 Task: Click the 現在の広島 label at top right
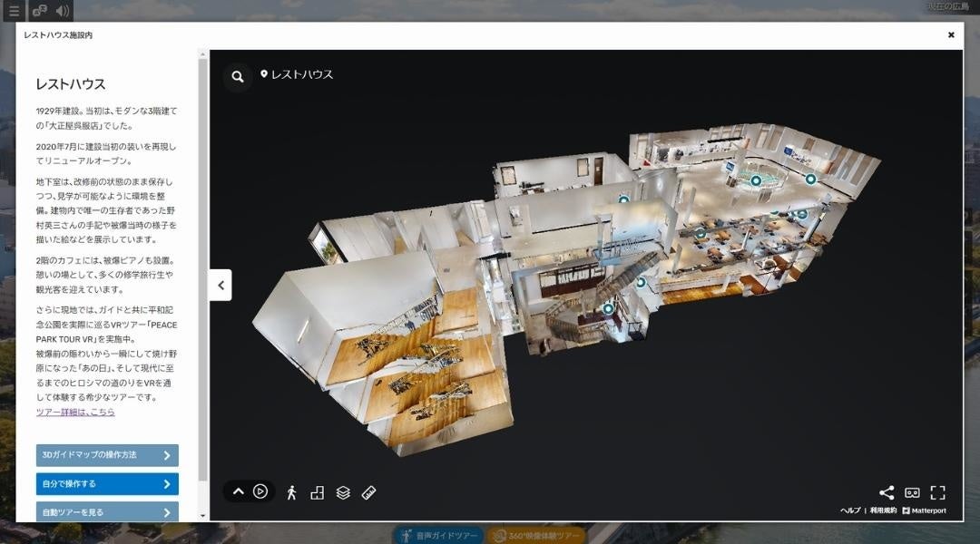[x=948, y=6]
